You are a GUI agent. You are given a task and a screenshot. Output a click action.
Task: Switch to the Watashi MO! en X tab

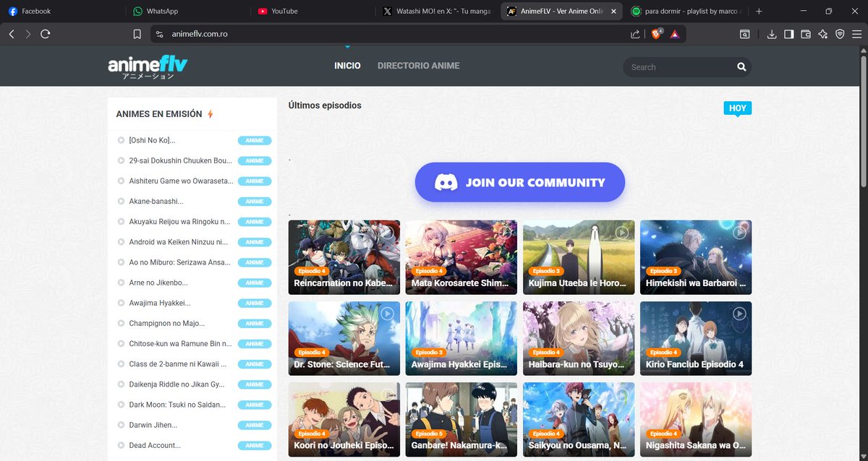(436, 12)
